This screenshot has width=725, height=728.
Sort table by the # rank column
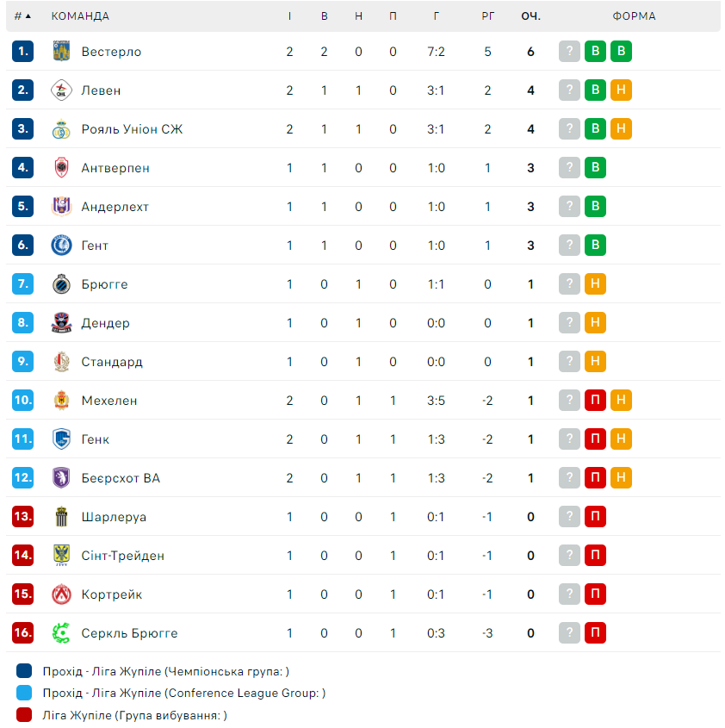click(x=22, y=16)
